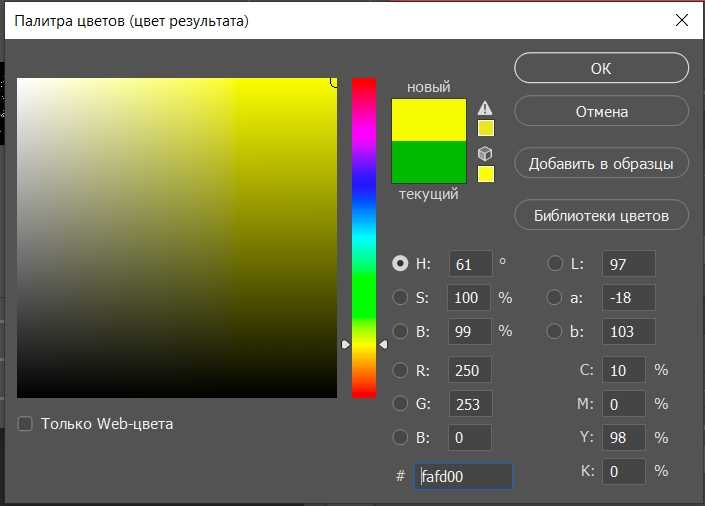The image size is (705, 506).
Task: Select the R red radio button
Action: click(400, 371)
